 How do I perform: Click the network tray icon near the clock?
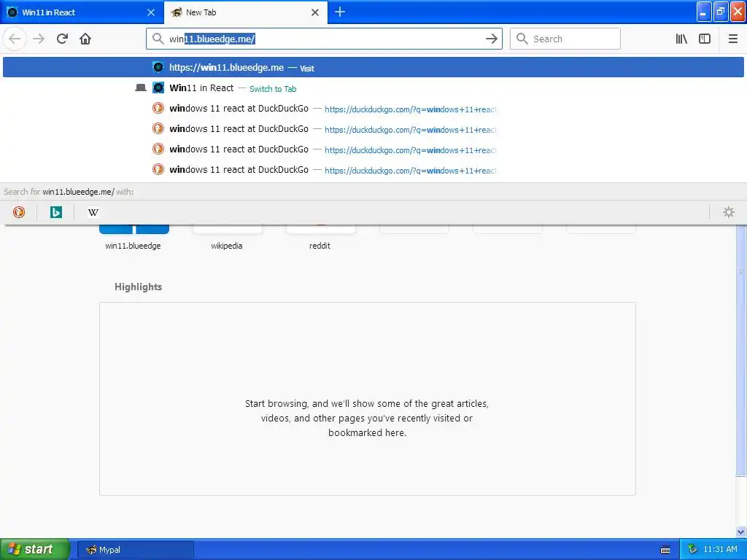(692, 549)
